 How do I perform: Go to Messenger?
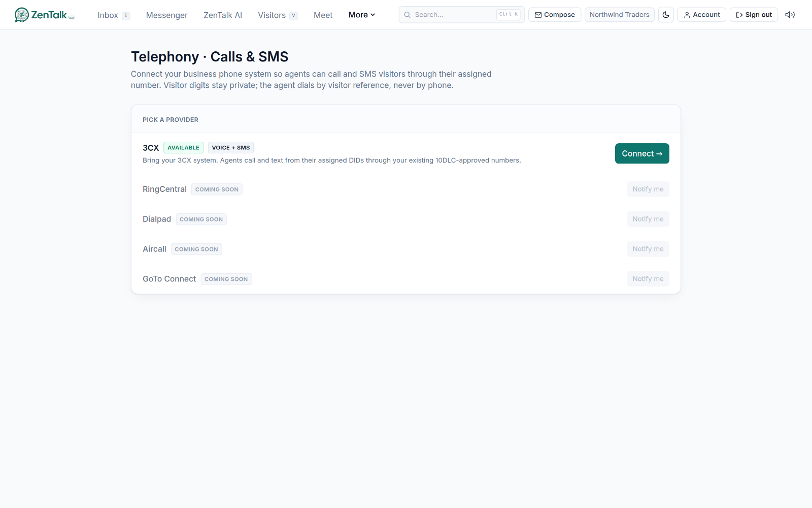point(166,15)
